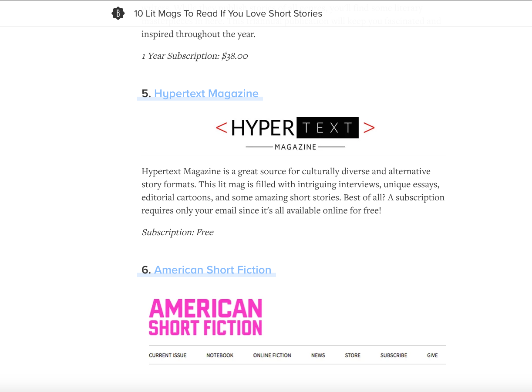Click the '1 Year Subscription: $38.00' text
Screen dimensions: 532x392
tap(195, 56)
